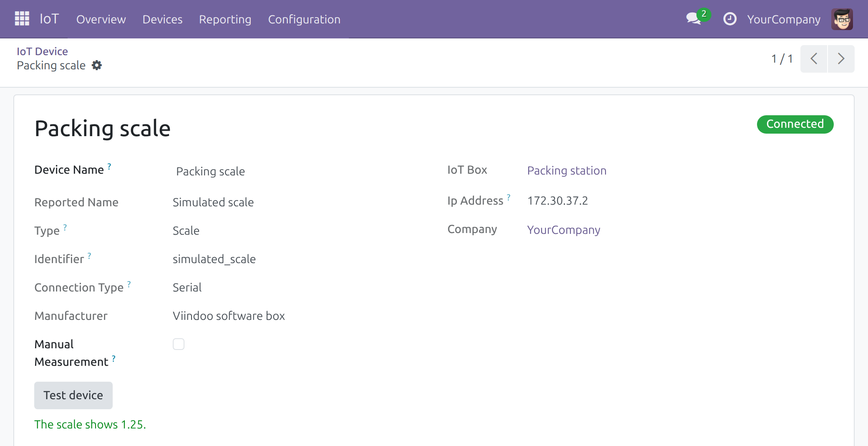
Task: Open the activities clock icon
Action: click(729, 19)
